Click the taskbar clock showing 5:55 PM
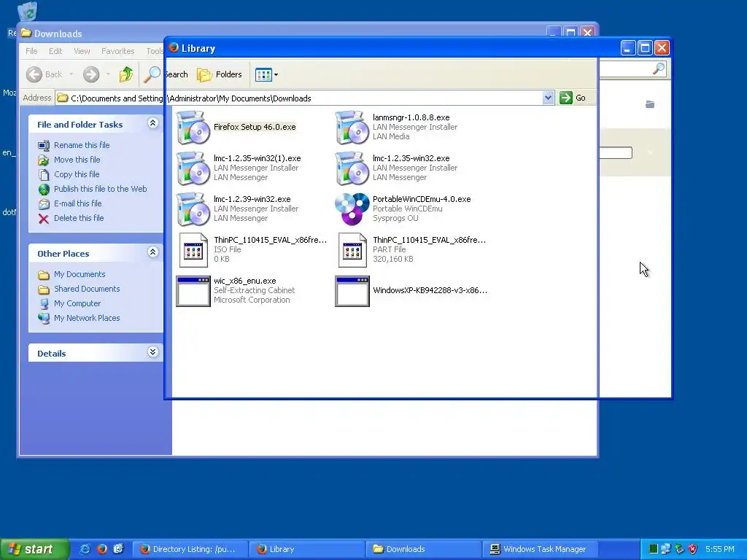This screenshot has height=560, width=747. [720, 549]
